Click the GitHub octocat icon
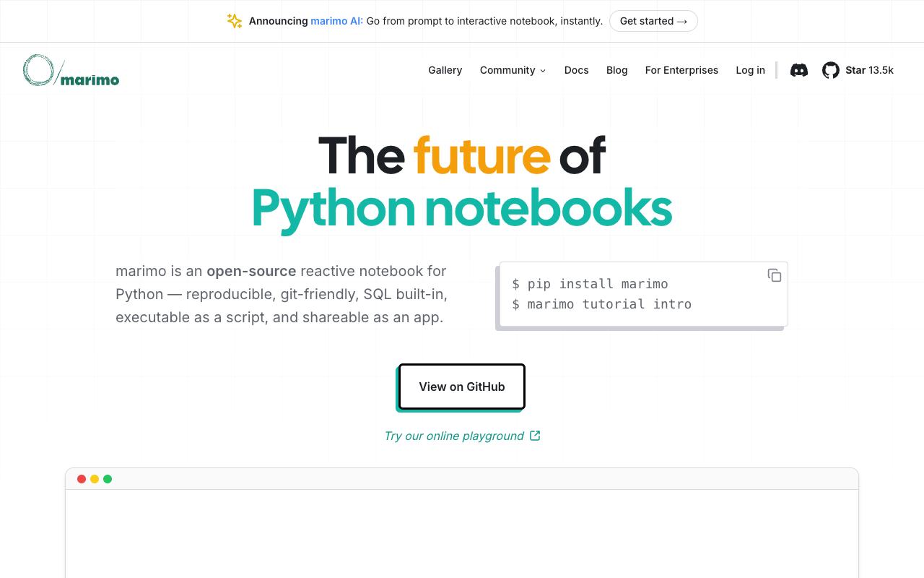 831,70
